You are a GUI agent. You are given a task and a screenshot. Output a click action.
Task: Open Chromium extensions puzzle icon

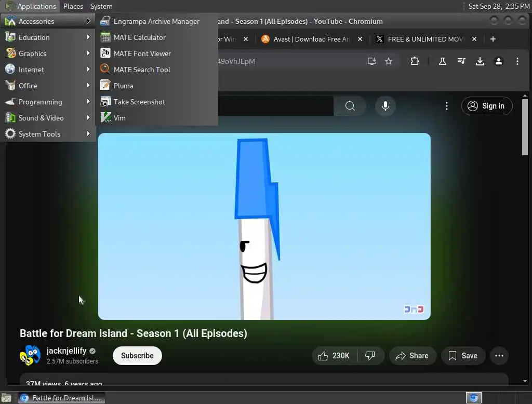click(x=415, y=61)
